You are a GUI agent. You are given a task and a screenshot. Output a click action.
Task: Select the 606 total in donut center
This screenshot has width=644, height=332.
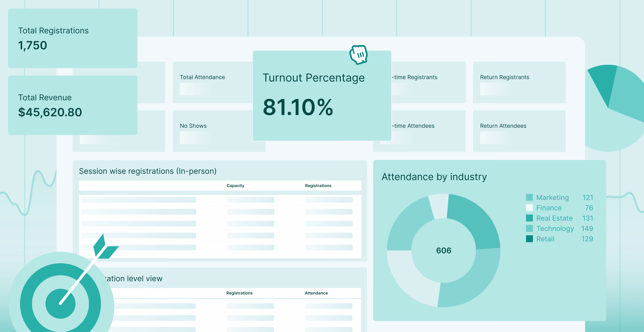pos(444,250)
